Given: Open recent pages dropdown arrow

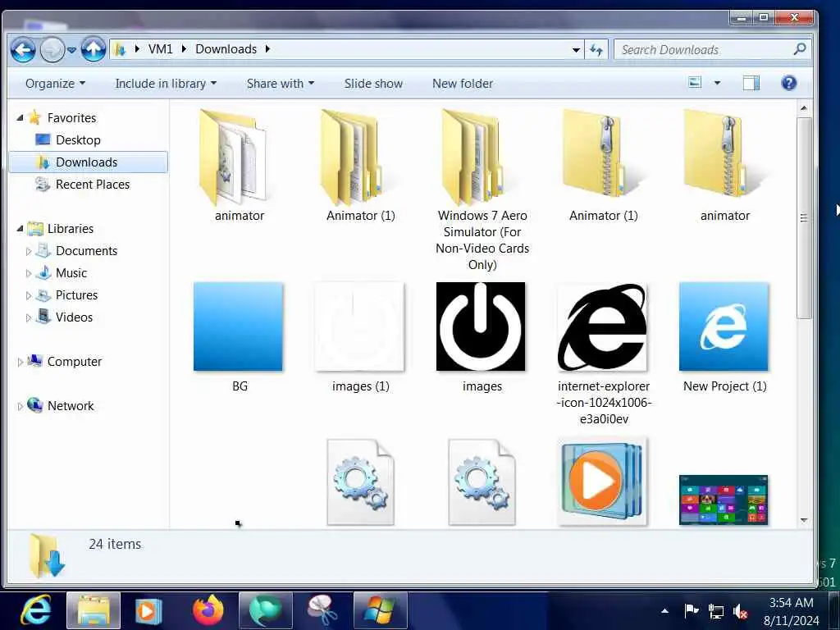Looking at the screenshot, I should click(72, 50).
